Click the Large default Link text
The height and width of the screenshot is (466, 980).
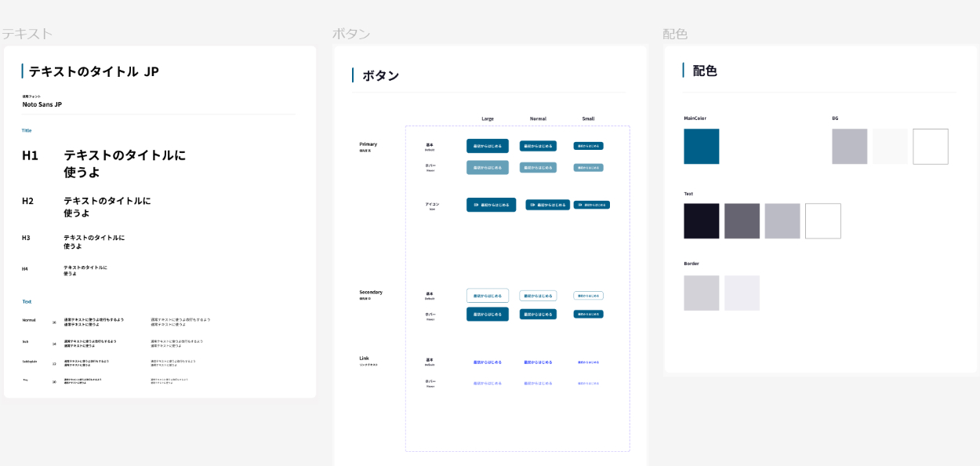487,362
